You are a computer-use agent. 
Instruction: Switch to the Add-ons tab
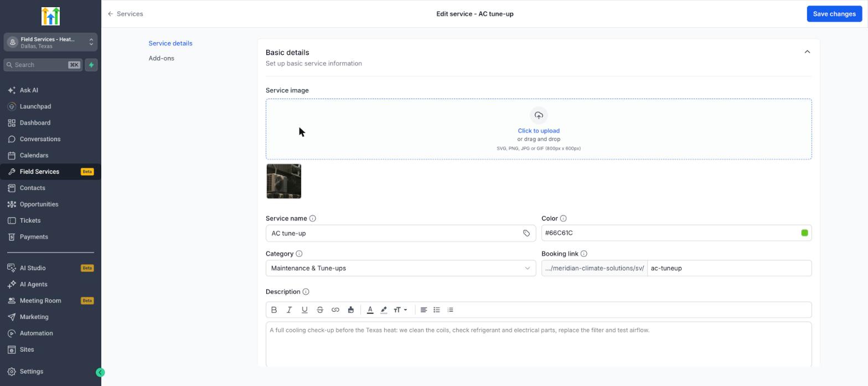tap(161, 58)
